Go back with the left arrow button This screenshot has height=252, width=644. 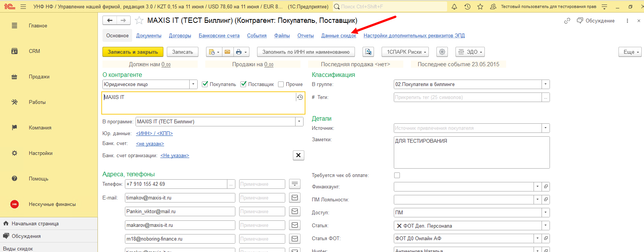pyautogui.click(x=110, y=21)
